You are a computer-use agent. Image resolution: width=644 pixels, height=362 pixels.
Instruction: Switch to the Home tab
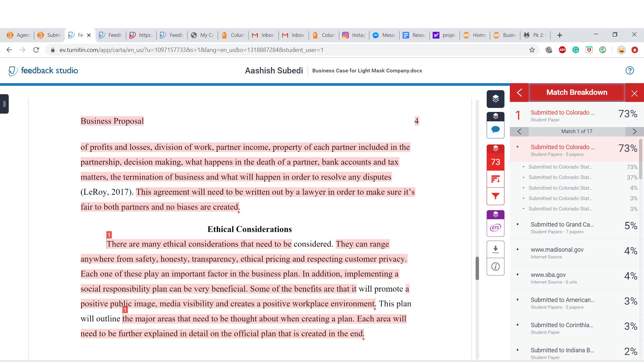(x=475, y=35)
